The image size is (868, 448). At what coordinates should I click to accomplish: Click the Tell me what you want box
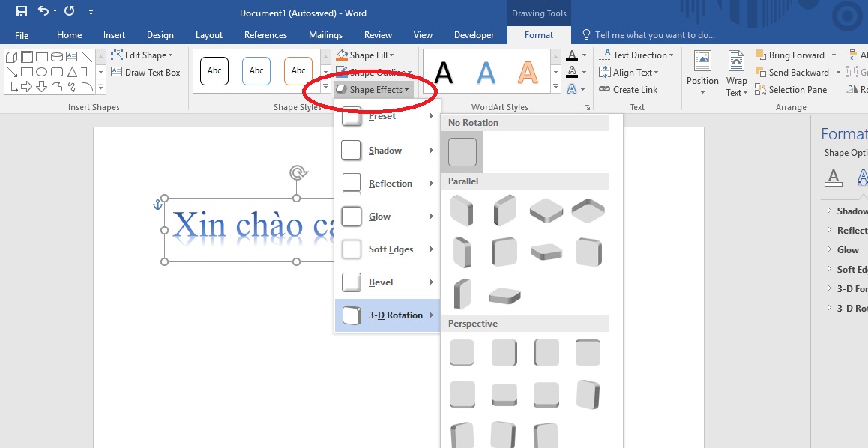648,35
